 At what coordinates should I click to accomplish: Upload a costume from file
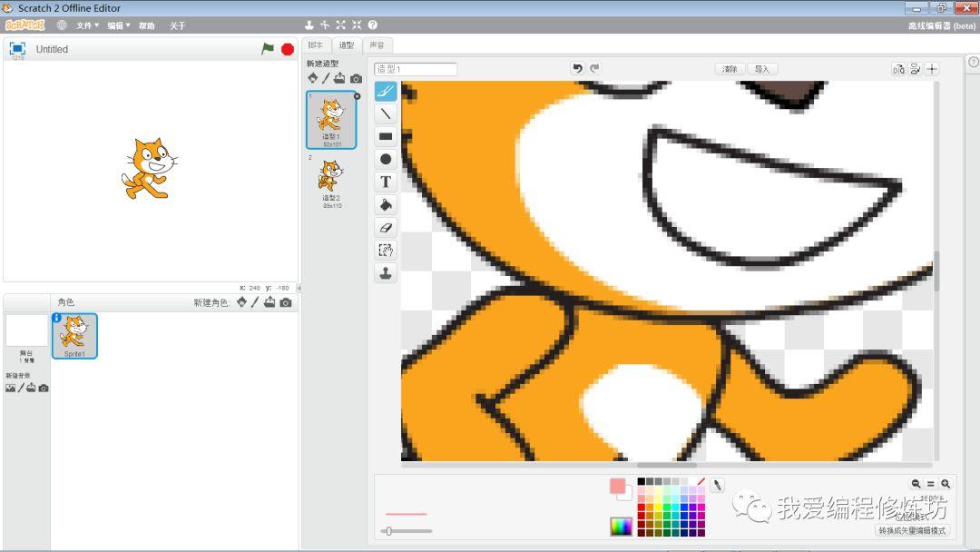pos(339,78)
